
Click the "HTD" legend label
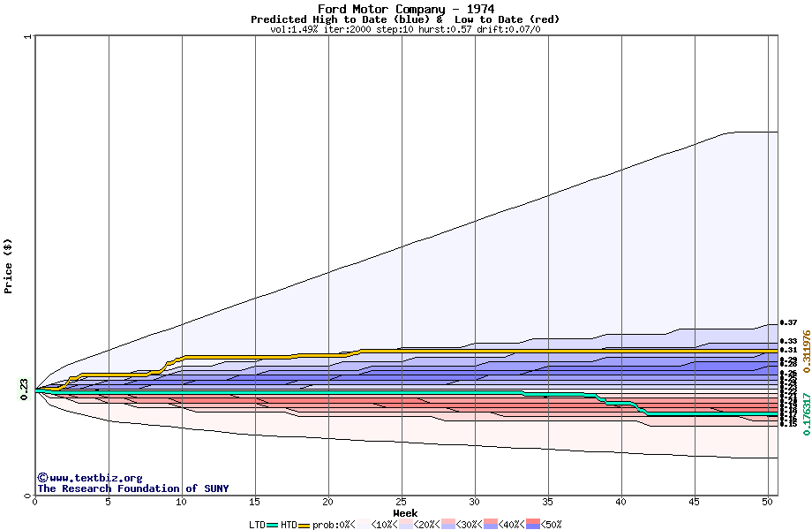(x=289, y=525)
